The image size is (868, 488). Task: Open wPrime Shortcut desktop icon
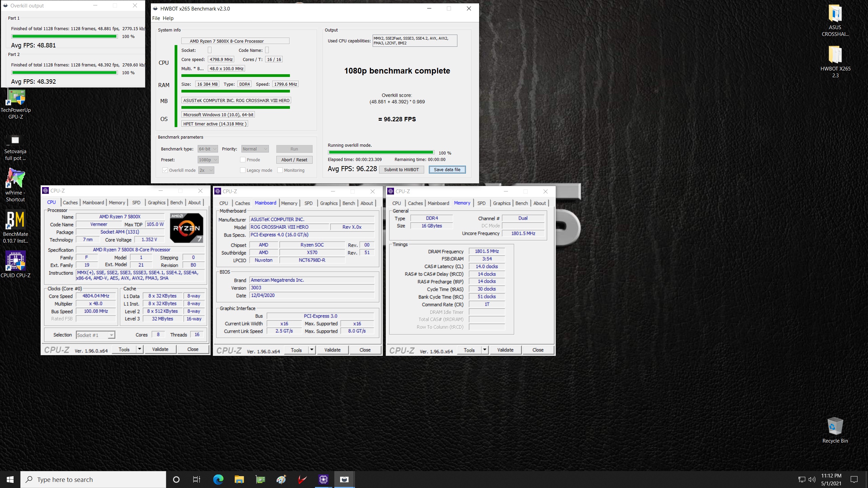(x=15, y=185)
